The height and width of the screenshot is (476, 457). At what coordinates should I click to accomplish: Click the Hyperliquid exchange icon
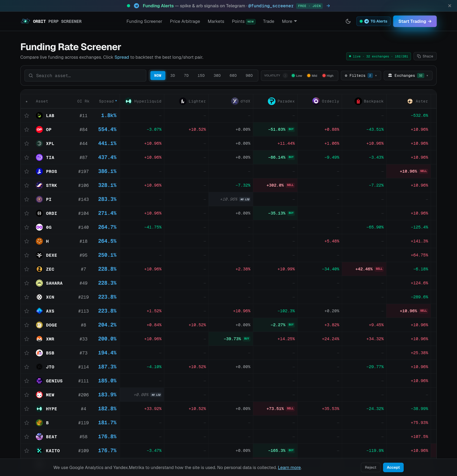coord(129,101)
